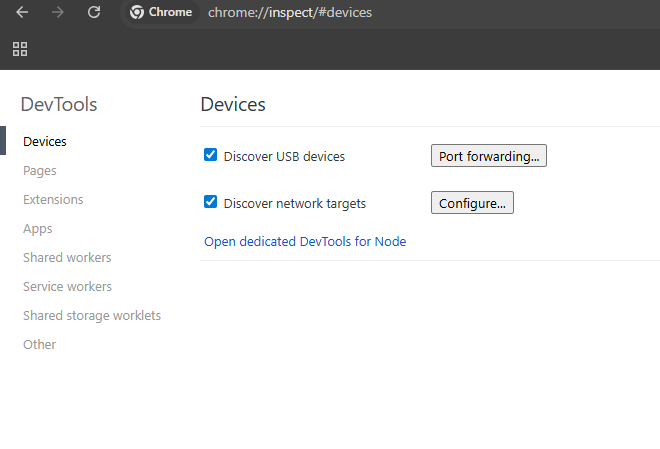660x449 pixels.
Task: Switch to Extensions in the sidebar
Action: coord(53,199)
